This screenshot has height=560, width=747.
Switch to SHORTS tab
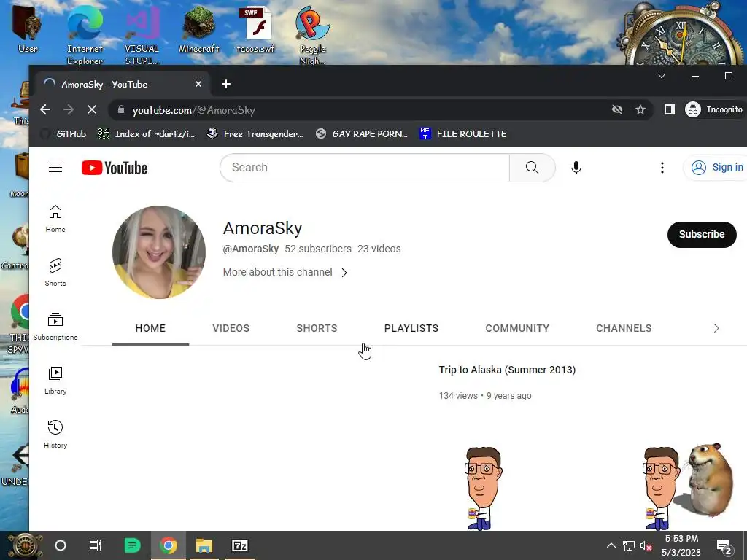click(317, 328)
